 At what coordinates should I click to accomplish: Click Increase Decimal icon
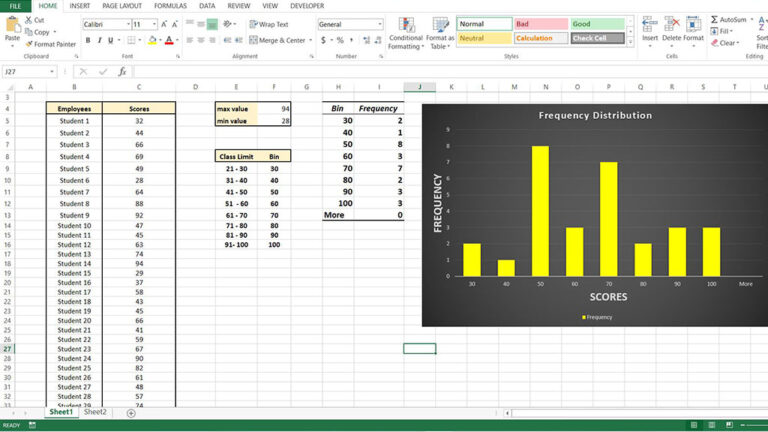click(x=366, y=40)
